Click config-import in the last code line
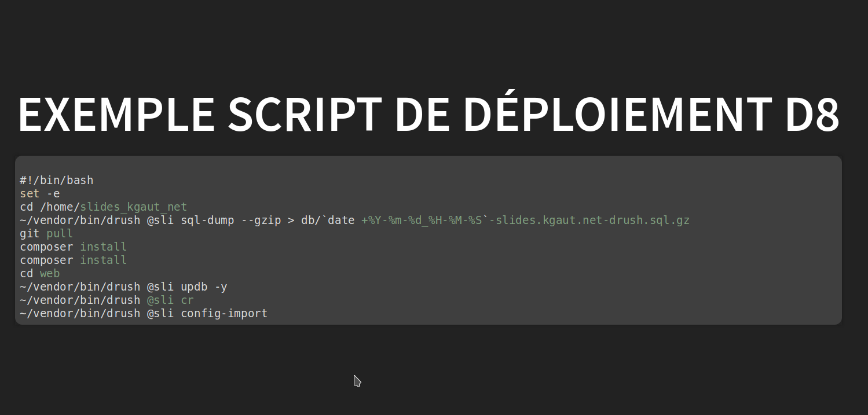The height and width of the screenshot is (415, 868). (224, 314)
